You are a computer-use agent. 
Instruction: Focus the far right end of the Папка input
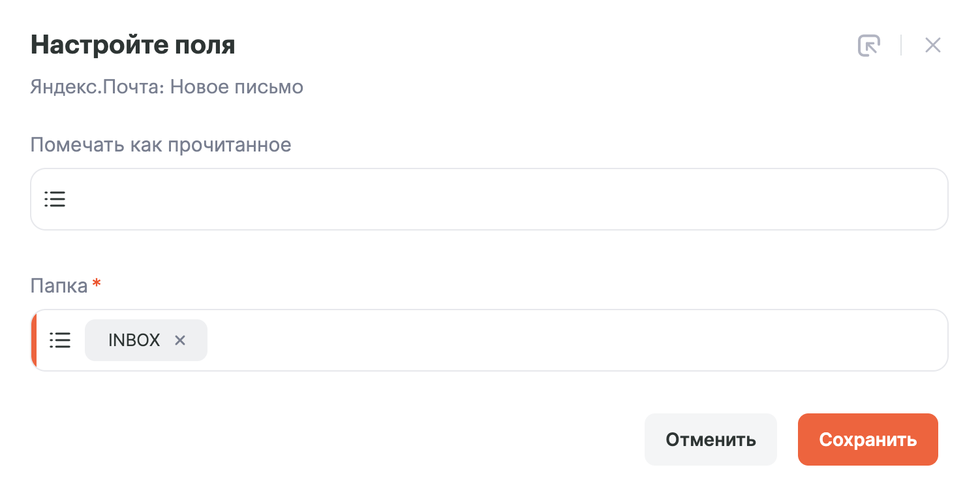coord(926,340)
